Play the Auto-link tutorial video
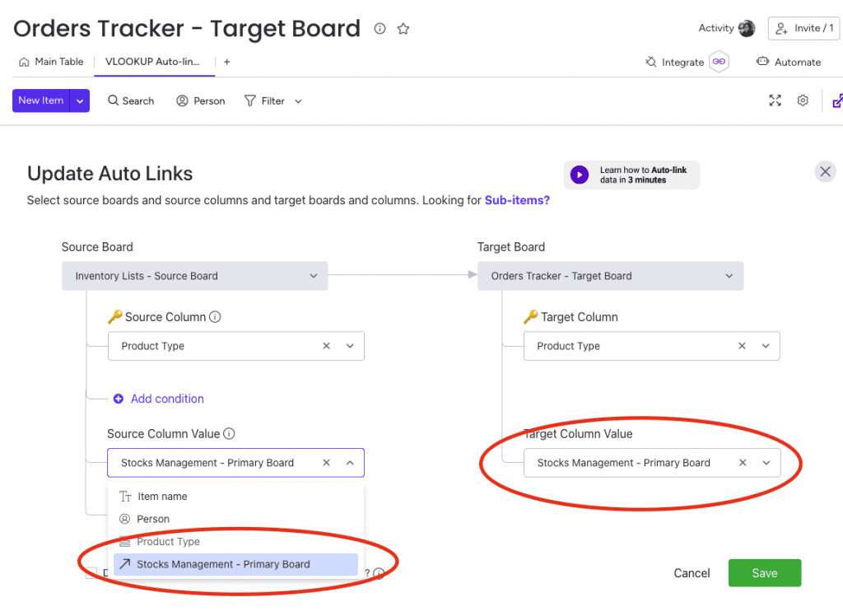 coord(580,175)
